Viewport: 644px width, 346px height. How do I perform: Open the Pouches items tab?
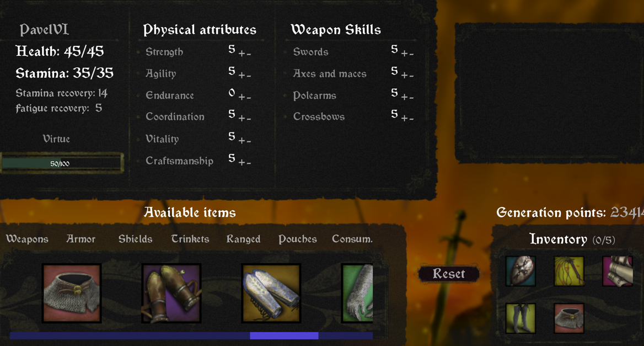coord(297,239)
